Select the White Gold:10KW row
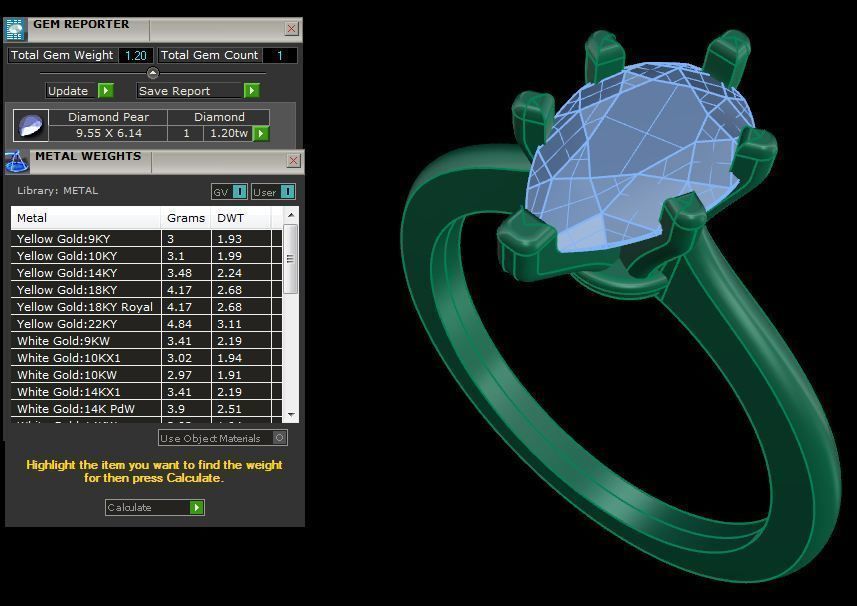The width and height of the screenshot is (857, 606). coord(146,374)
